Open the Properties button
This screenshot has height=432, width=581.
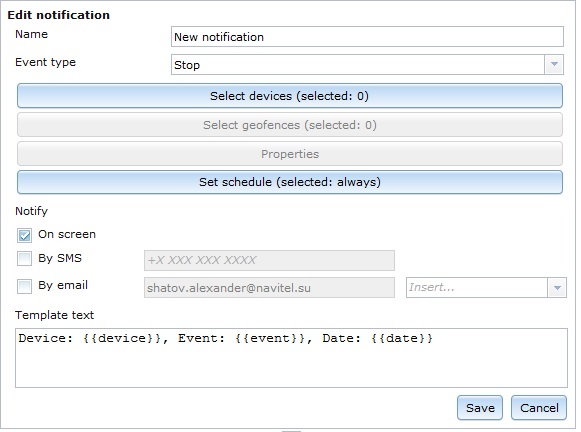(290, 154)
